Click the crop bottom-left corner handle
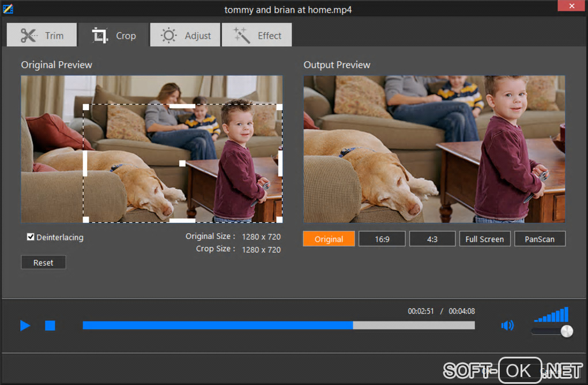 coord(86,220)
